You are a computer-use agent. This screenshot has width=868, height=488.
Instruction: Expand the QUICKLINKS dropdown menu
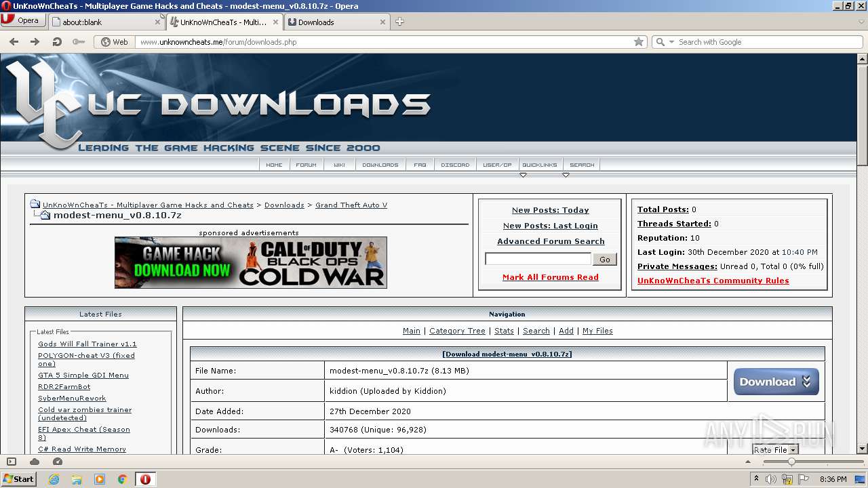click(539, 165)
